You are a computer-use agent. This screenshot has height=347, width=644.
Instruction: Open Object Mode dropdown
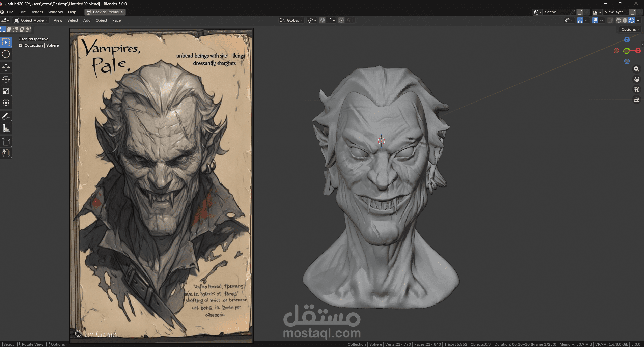[x=31, y=20]
